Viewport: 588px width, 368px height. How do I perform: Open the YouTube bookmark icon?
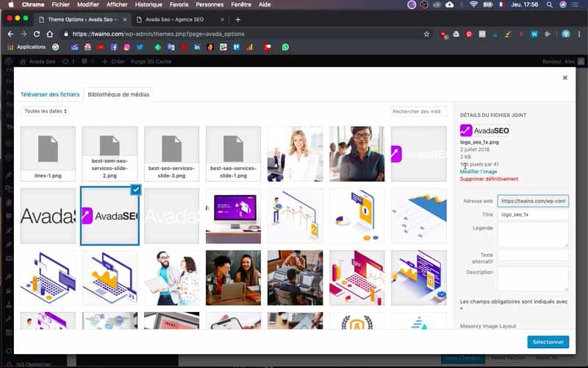(x=101, y=47)
